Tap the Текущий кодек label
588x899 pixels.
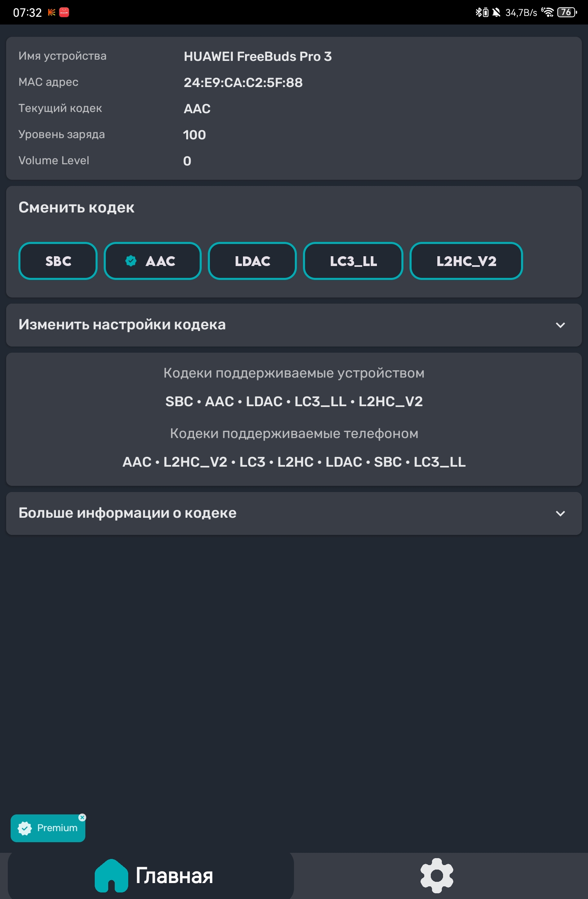coord(60,108)
